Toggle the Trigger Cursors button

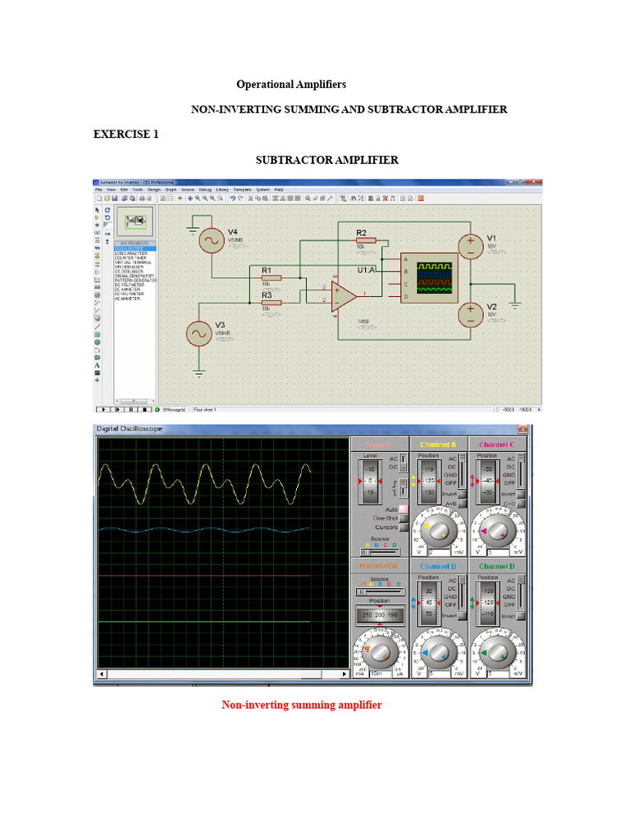click(404, 527)
